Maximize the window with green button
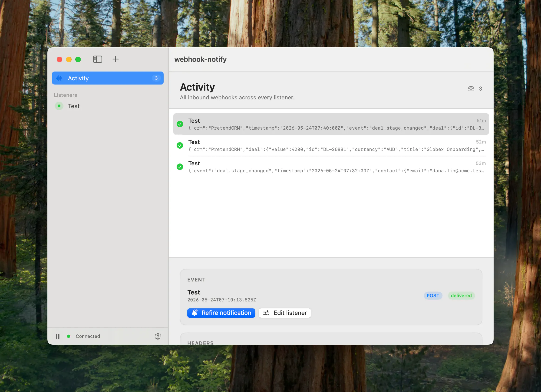The width and height of the screenshot is (541, 392). click(78, 59)
